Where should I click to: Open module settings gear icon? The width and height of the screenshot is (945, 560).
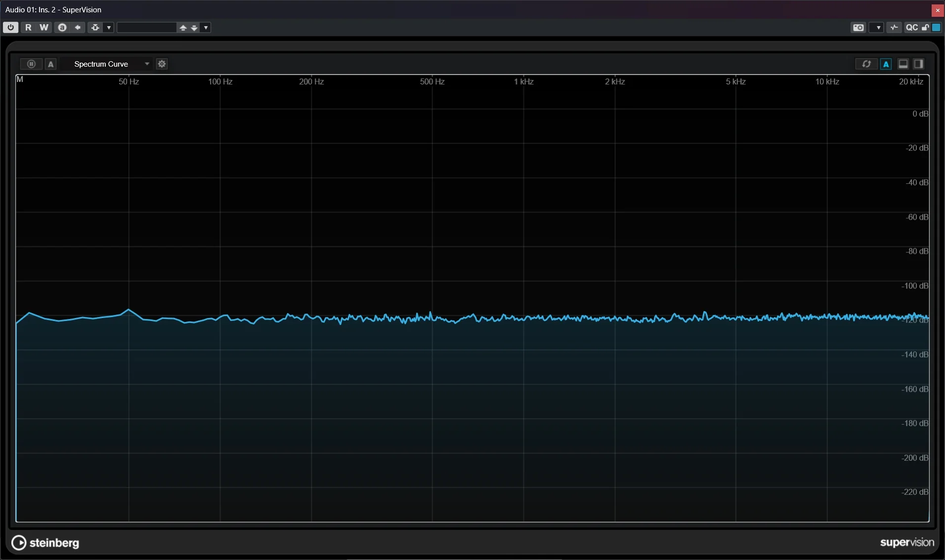coord(162,64)
